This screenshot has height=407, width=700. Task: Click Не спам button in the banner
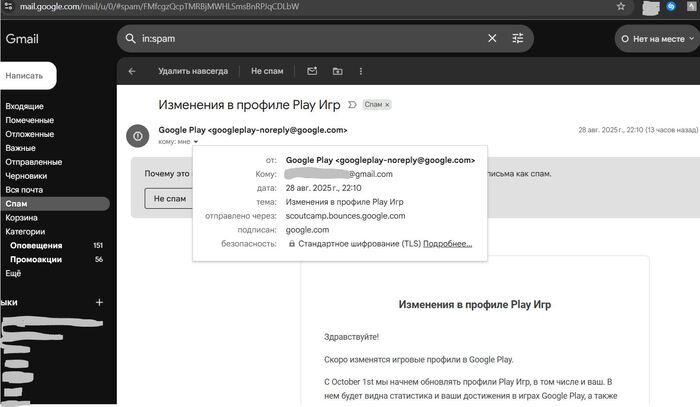(x=169, y=199)
